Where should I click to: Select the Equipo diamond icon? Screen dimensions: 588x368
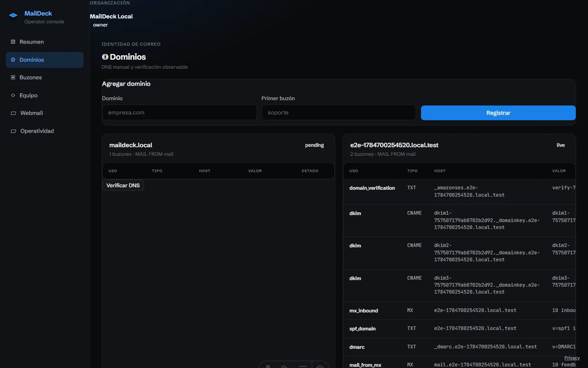pyautogui.click(x=13, y=95)
